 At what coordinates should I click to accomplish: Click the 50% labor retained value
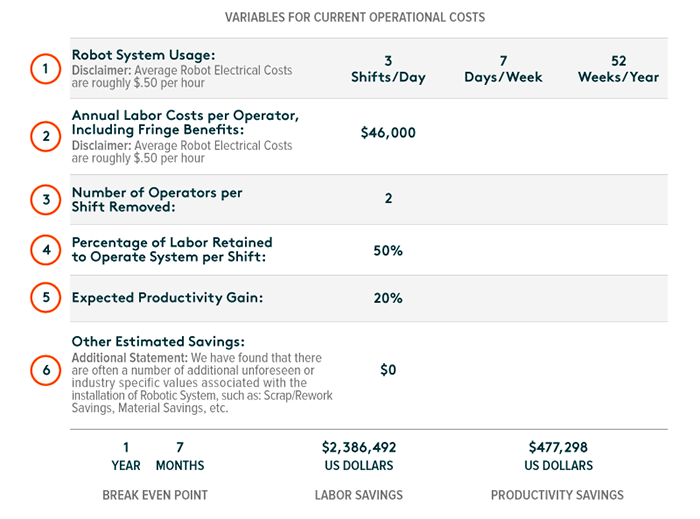pos(388,251)
